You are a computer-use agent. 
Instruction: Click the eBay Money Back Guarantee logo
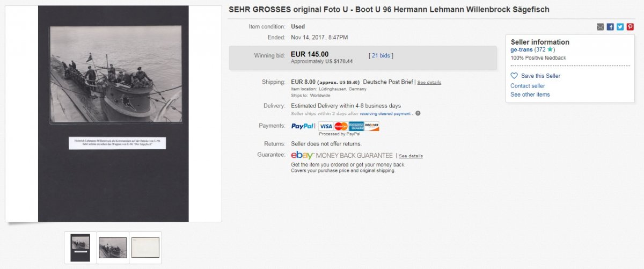(x=302, y=155)
